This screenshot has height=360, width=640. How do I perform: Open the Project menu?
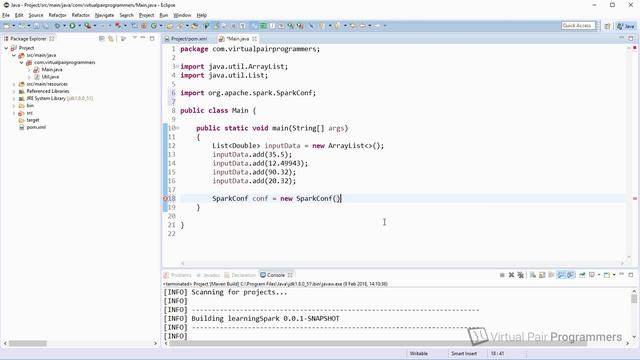[x=147, y=15]
